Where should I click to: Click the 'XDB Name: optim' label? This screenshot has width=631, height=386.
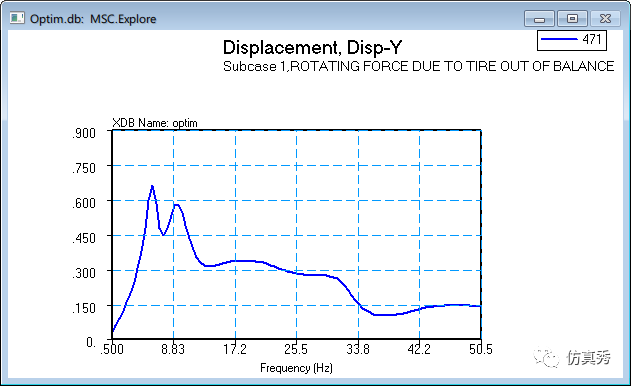[155, 123]
